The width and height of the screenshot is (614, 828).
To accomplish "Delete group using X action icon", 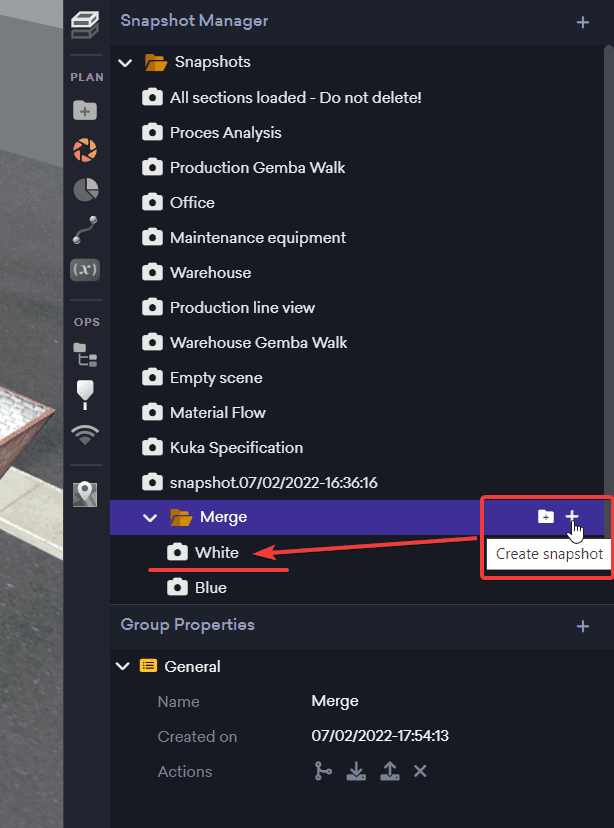I will point(420,771).
